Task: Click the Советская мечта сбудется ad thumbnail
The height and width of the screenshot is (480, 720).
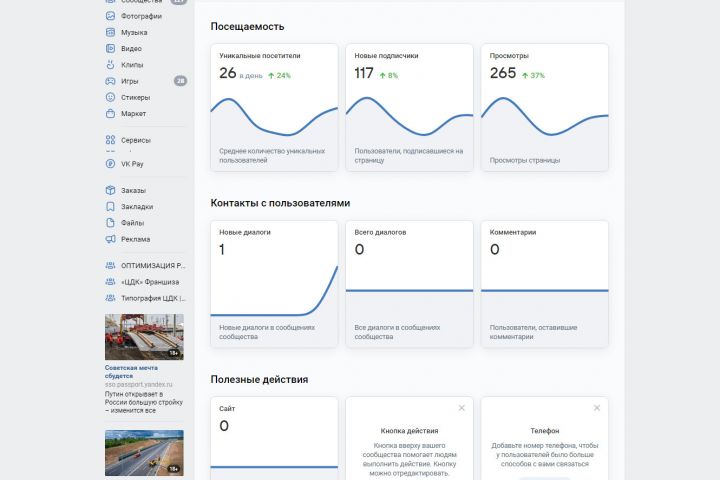Action: coord(144,337)
